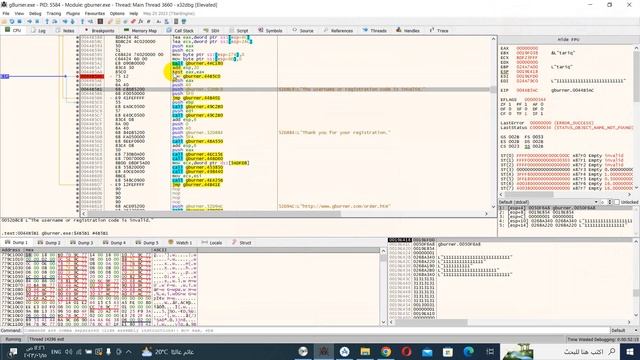
Task: Click the Open file toolbar icon
Action: (x=4, y=21)
